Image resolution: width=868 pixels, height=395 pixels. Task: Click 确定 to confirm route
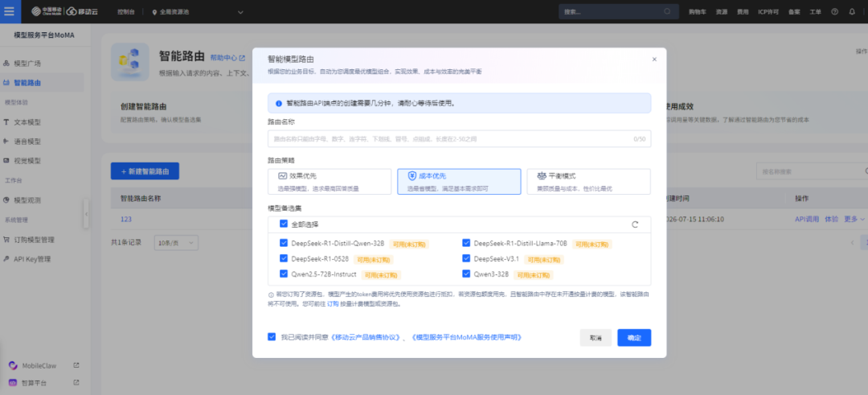coord(634,338)
